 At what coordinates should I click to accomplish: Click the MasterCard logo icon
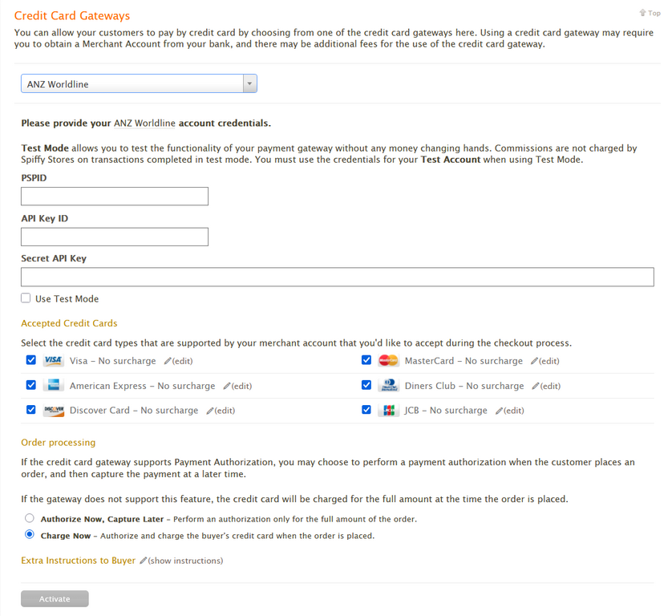point(388,361)
